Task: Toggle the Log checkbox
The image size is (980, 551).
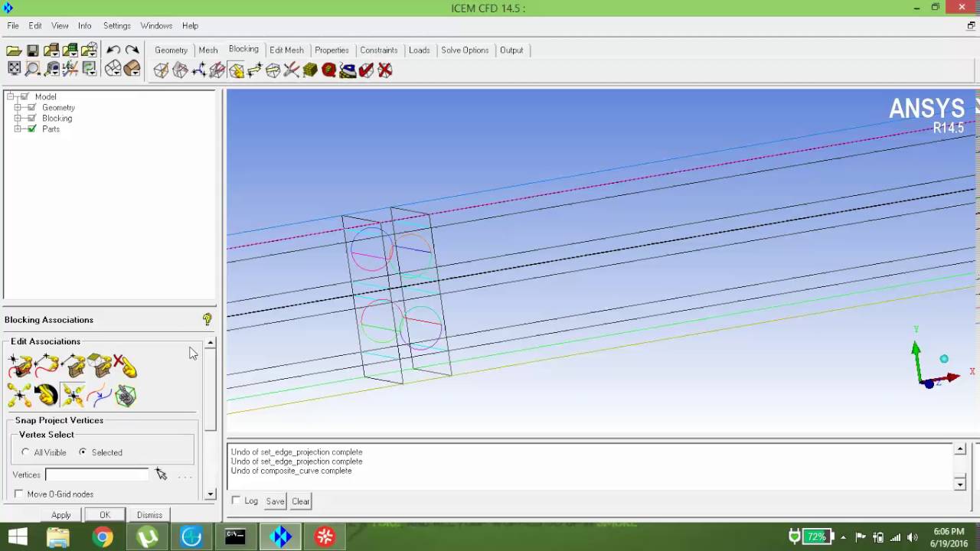Action: pos(236,500)
